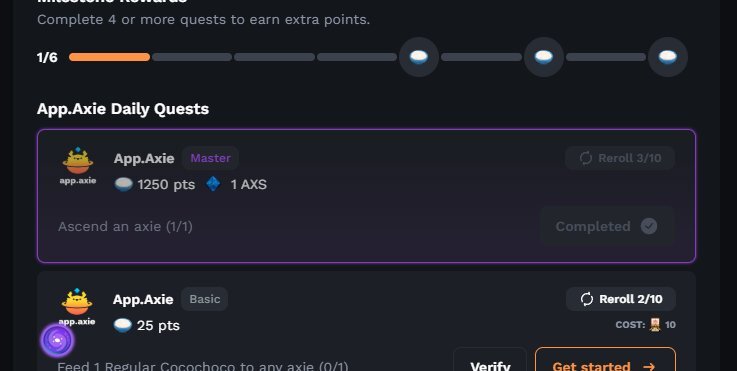Click the points bowl icon beside 1250 pts
Screen dimensions: 737x371
(x=124, y=184)
